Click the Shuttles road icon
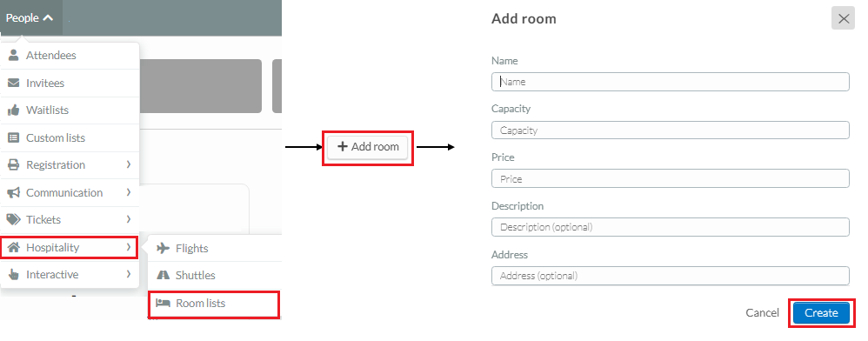The image size is (868, 341). pos(163,275)
